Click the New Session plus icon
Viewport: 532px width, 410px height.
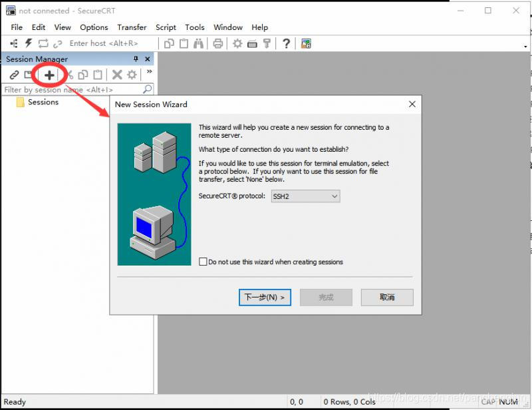[x=49, y=75]
